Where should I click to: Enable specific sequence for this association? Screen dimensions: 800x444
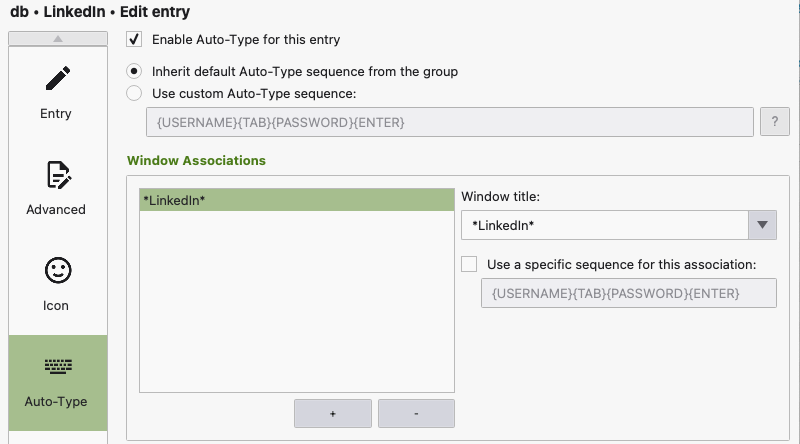coord(469,264)
